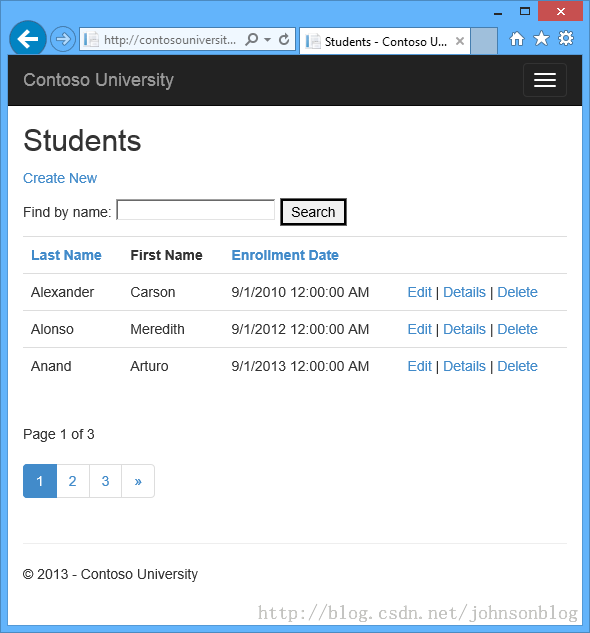Viewport: 590px width, 633px height.
Task: Click the browser back arrow button
Action: point(27,39)
